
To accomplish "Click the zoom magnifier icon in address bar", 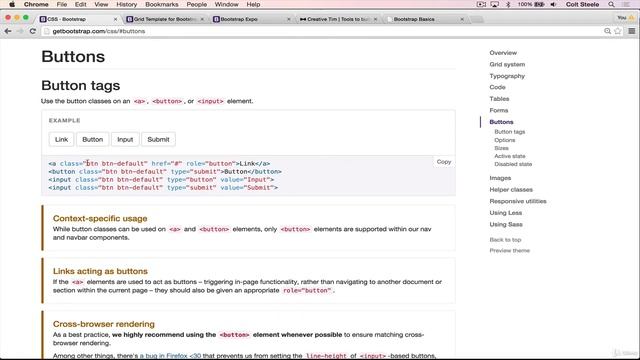I will coord(607,31).
